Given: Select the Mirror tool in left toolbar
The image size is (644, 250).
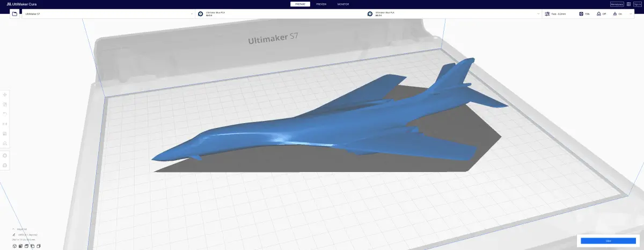Looking at the screenshot, I should [5, 124].
